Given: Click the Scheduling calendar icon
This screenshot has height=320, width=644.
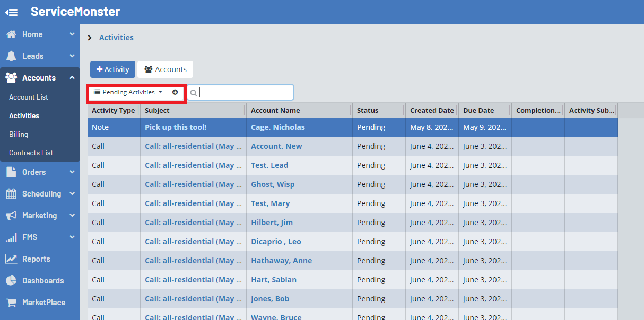Looking at the screenshot, I should [11, 194].
